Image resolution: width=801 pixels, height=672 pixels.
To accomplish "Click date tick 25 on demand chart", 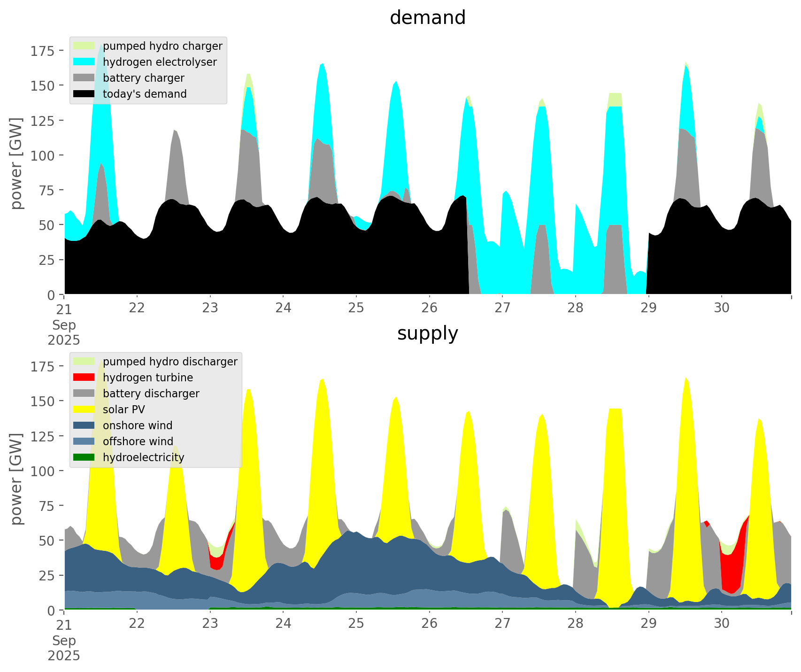I will (x=356, y=308).
